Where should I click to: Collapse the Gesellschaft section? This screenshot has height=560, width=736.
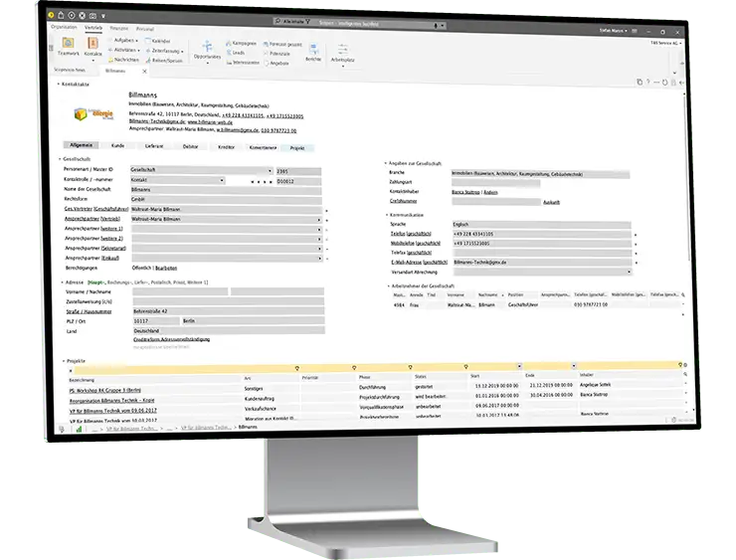pos(60,159)
